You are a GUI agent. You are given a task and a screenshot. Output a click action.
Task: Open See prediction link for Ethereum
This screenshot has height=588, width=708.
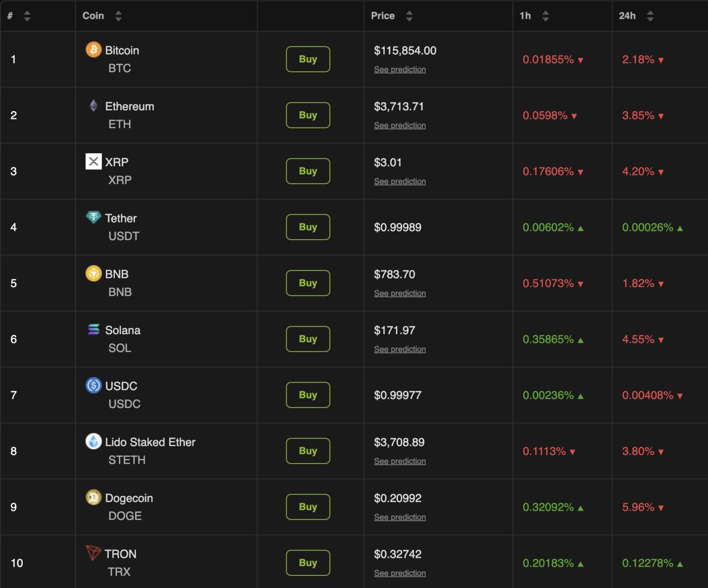coord(400,125)
